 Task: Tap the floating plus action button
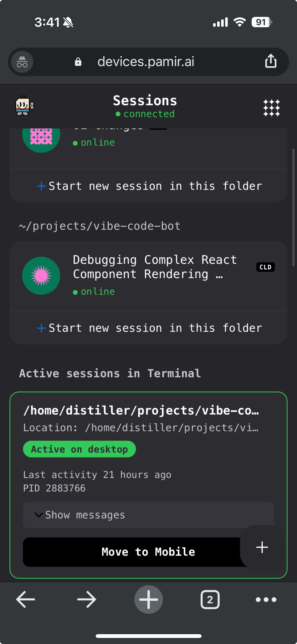tap(262, 547)
